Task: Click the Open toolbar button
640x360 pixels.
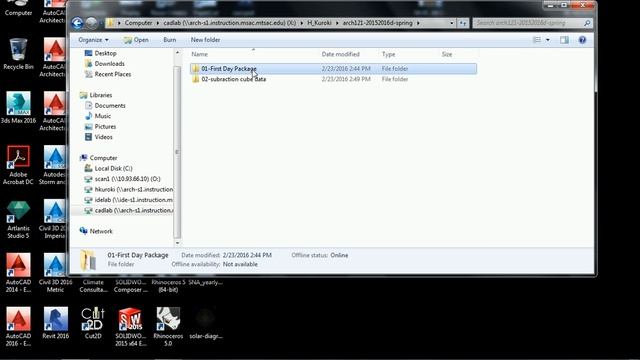Action: (x=136, y=40)
